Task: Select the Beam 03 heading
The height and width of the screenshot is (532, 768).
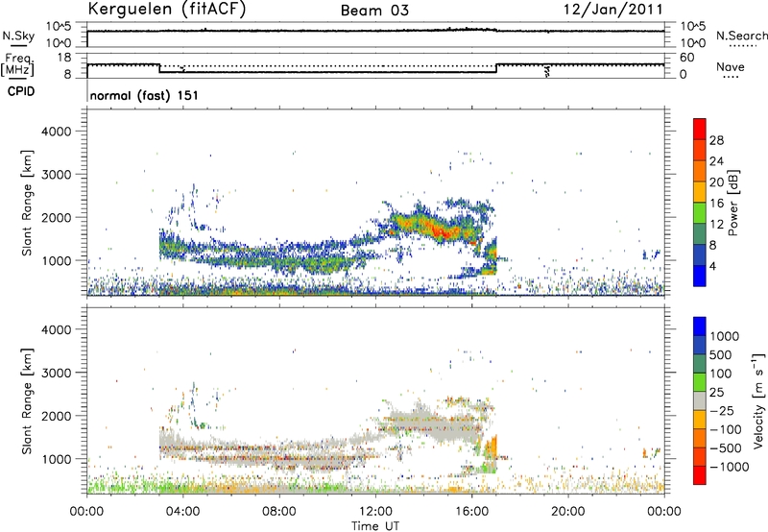Action: tap(374, 11)
